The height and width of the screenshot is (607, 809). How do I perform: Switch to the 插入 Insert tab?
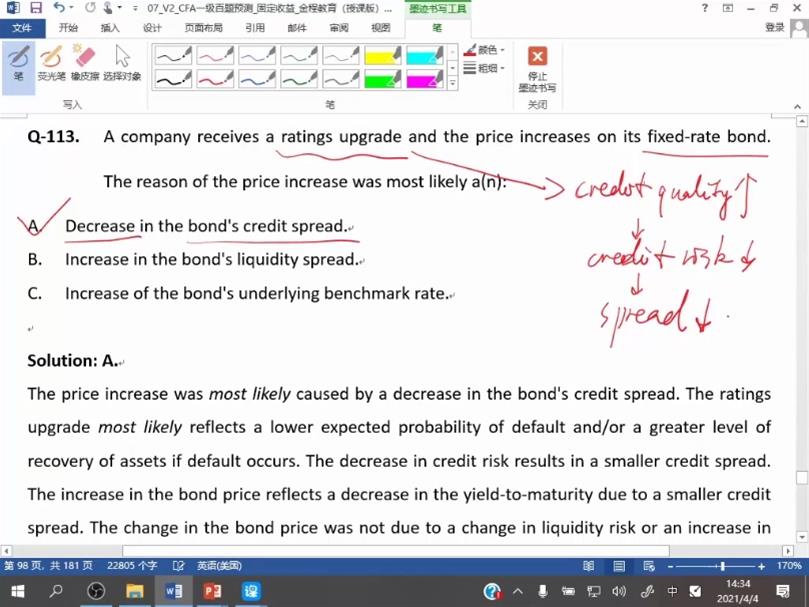click(x=110, y=28)
